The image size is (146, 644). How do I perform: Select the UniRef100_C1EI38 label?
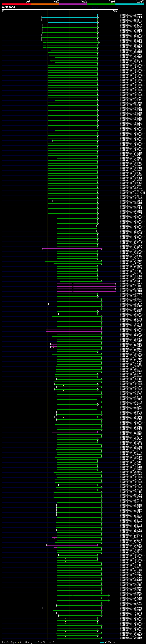131,286
